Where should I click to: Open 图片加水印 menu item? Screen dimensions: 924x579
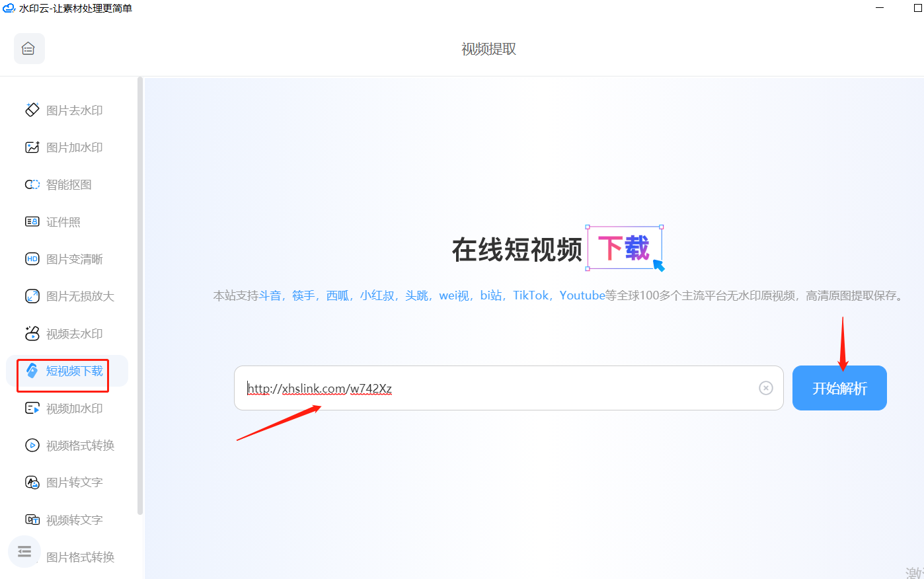click(x=67, y=147)
